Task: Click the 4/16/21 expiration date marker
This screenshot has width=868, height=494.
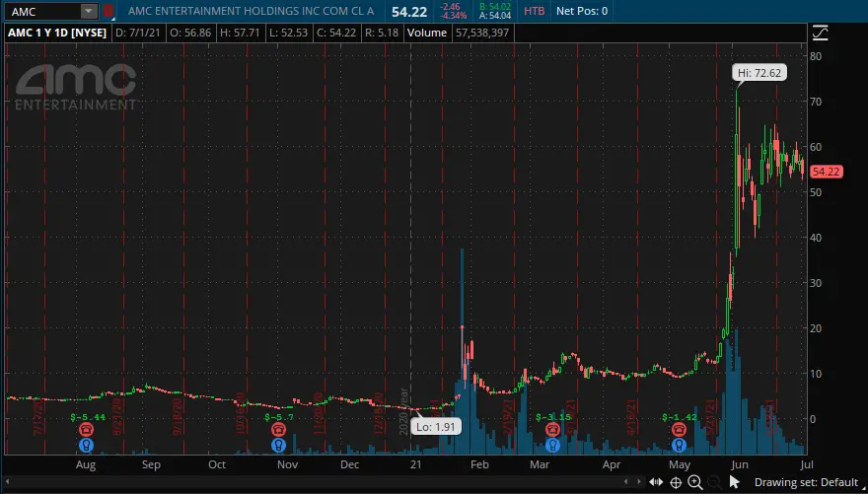Action: [x=631, y=416]
